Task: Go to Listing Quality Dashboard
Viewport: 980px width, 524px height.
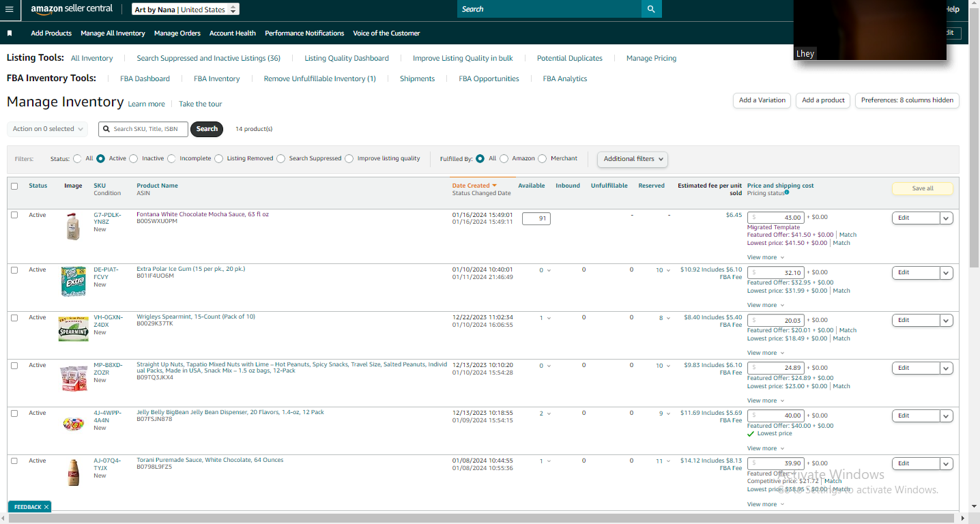Action: point(347,58)
